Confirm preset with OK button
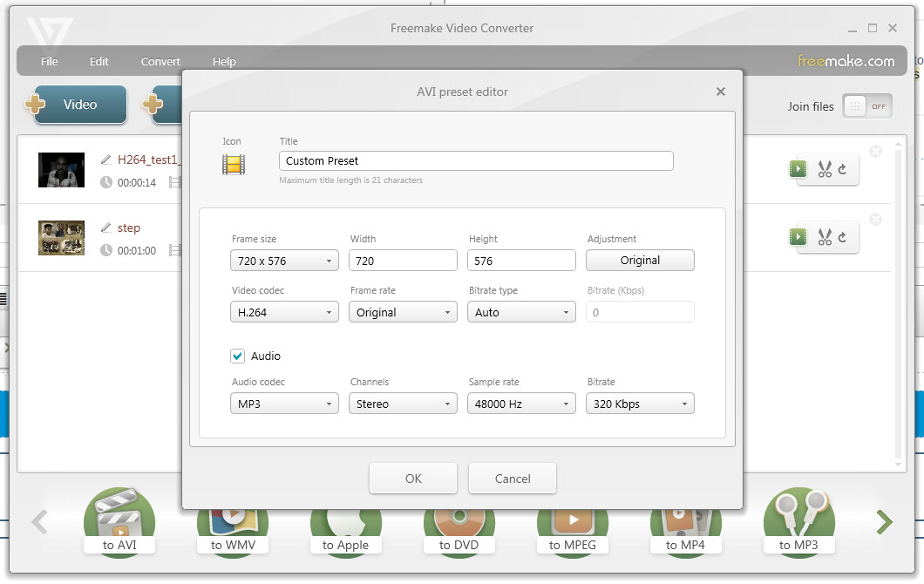Viewport: 924px width, 584px height. (x=413, y=479)
